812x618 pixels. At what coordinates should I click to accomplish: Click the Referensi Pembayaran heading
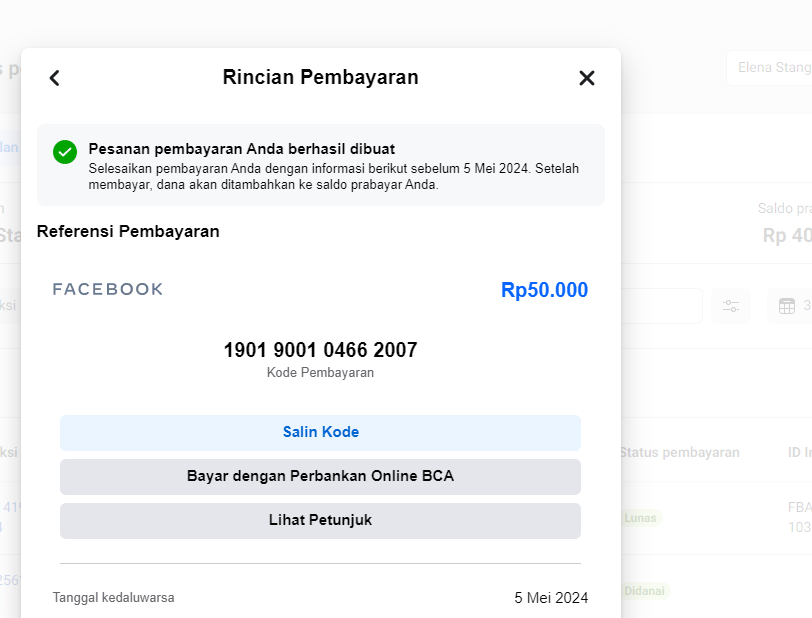click(128, 231)
